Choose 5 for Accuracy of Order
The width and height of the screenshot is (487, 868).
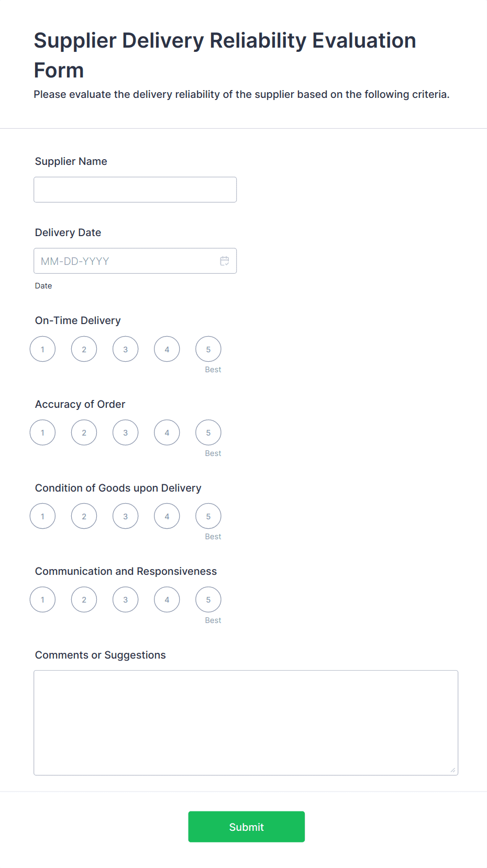click(208, 433)
